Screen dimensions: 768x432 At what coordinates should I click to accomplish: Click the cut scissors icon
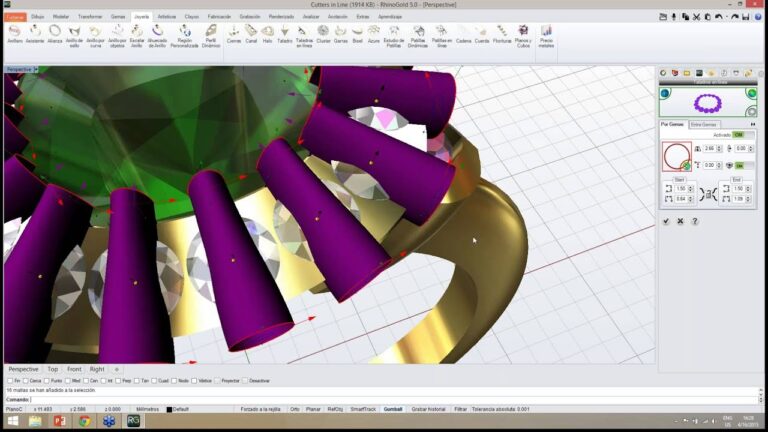tap(696, 17)
